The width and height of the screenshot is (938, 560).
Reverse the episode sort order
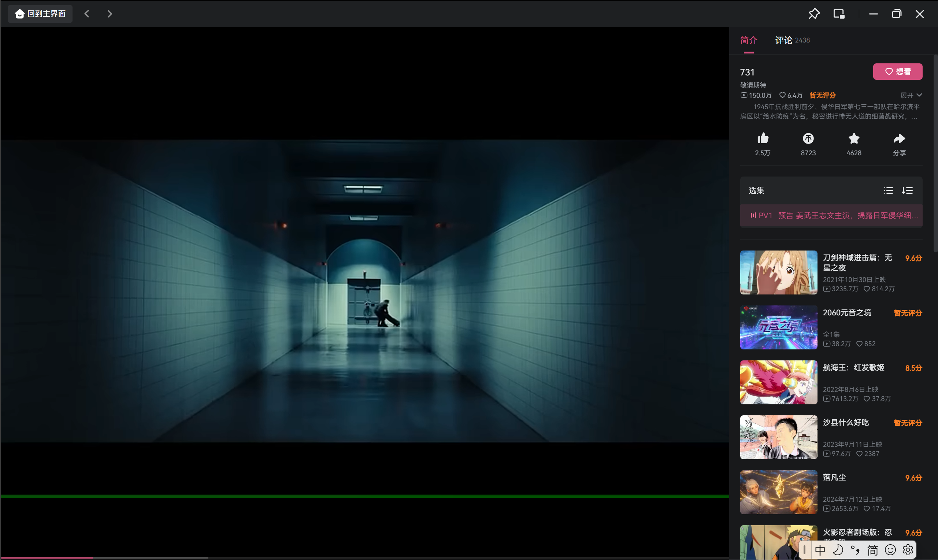point(907,190)
